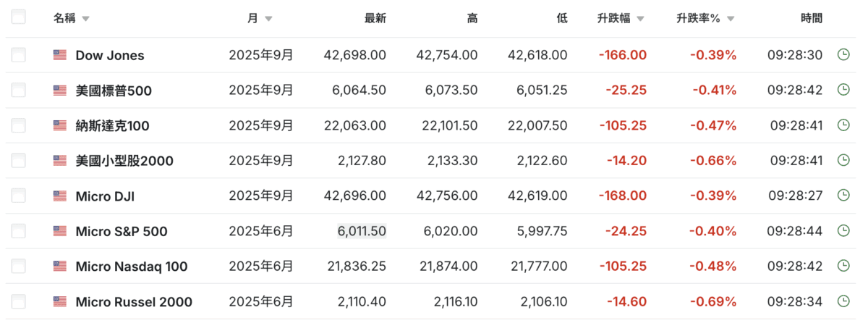Click the clock icon in 納斯達克100 row
The image size is (868, 331).
[x=843, y=125]
